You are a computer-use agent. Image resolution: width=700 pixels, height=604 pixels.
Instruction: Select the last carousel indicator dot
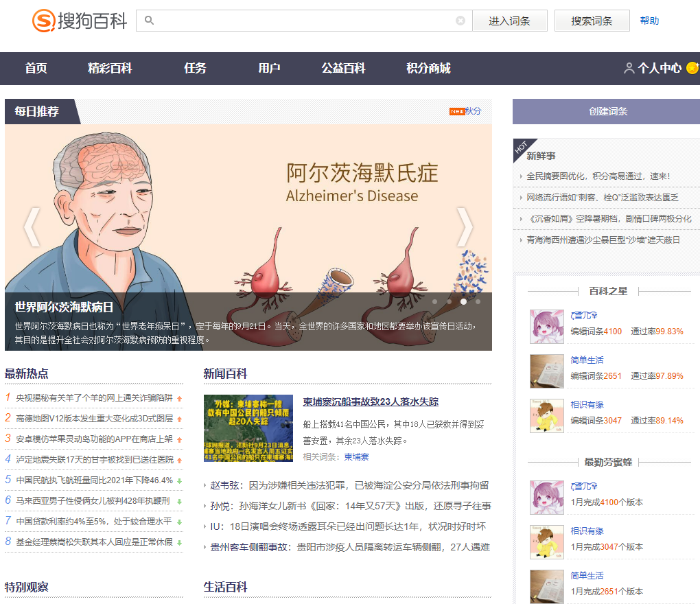point(478,301)
